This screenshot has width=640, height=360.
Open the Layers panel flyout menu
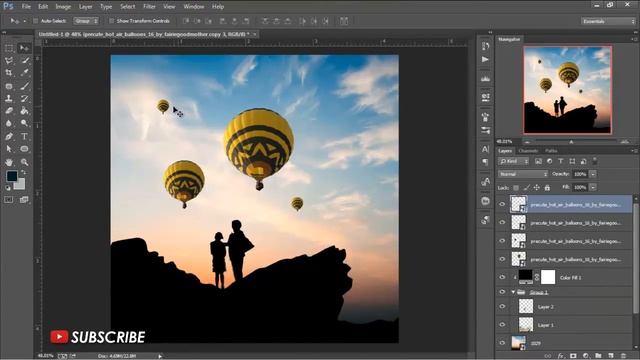(635, 151)
